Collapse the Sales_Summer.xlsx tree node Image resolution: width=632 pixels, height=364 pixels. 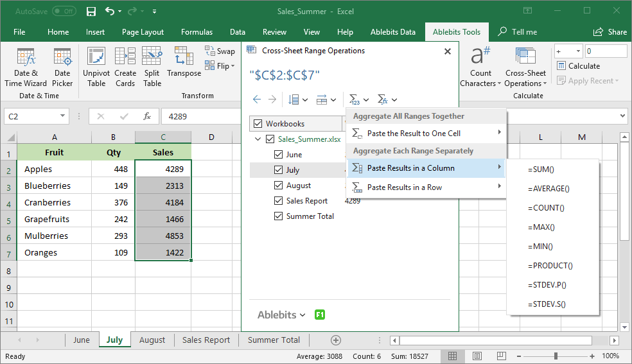point(258,139)
